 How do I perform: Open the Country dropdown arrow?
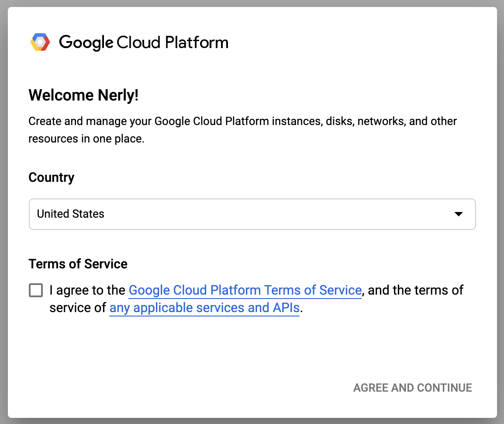point(458,214)
